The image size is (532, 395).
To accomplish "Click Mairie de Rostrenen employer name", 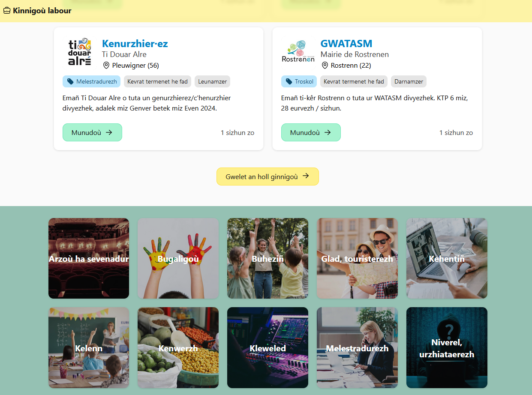I will [x=355, y=54].
